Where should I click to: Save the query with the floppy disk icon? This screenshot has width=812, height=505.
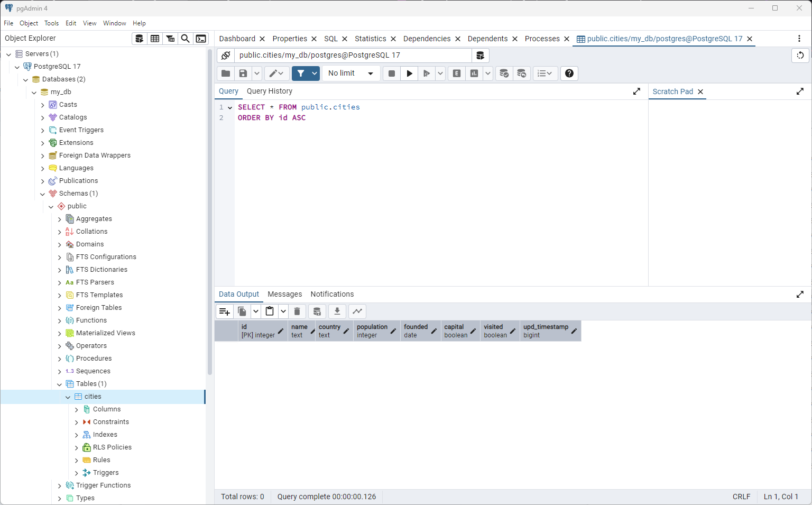pyautogui.click(x=243, y=74)
